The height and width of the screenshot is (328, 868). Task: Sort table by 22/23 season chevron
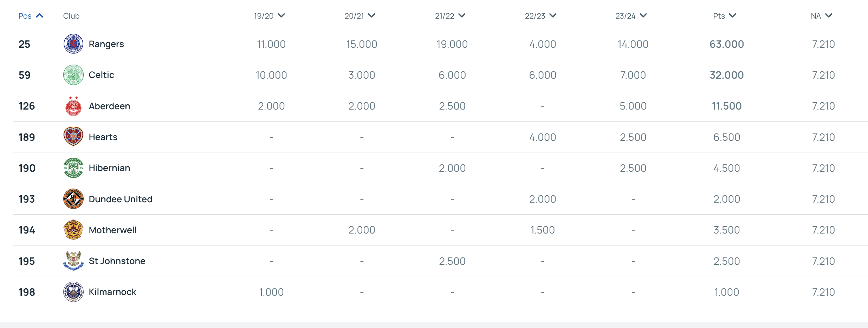[553, 15]
